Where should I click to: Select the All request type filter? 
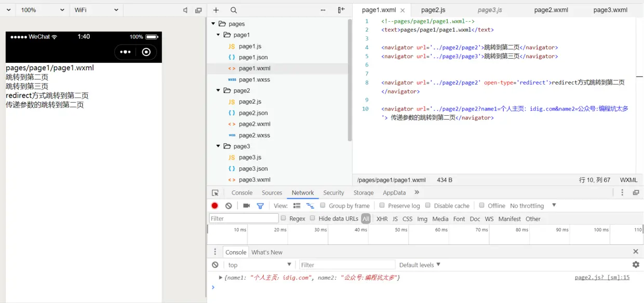tap(366, 219)
